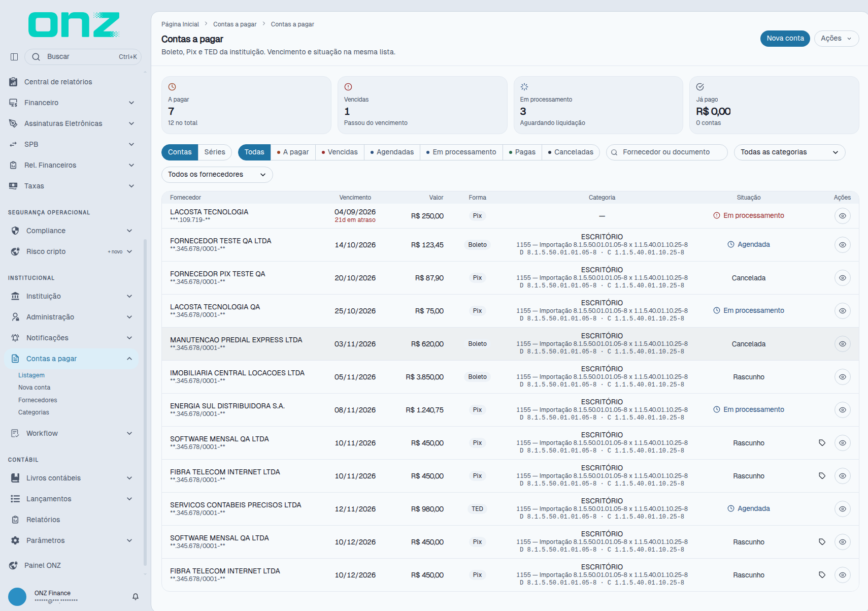Viewport: 868px width, 611px height.
Task: View SERVICOS CONTABEIS PRECISOS eye icon
Action: click(843, 509)
